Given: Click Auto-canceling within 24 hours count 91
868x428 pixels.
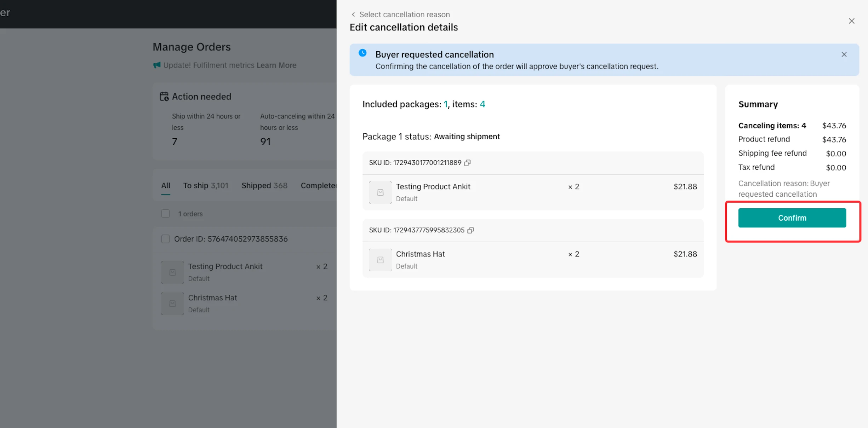Looking at the screenshot, I should click(265, 141).
